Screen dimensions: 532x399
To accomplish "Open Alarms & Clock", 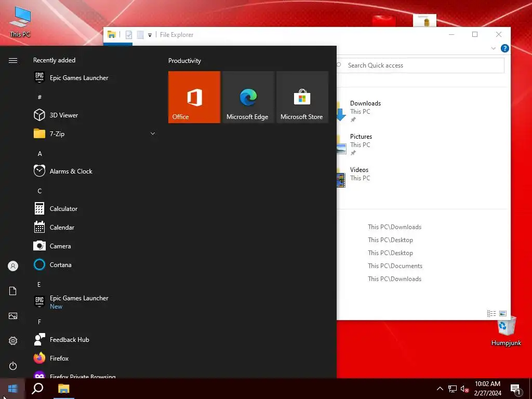I will [95, 171].
